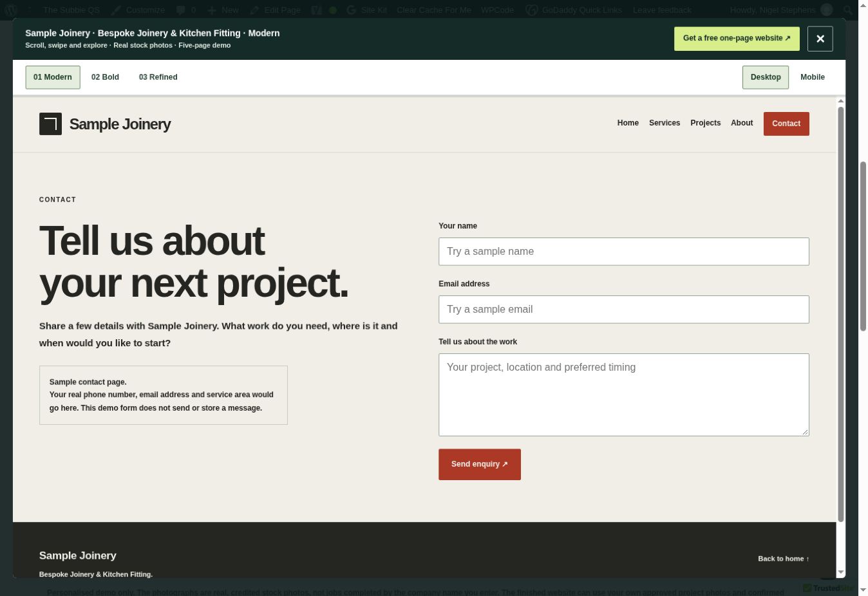The image size is (868, 596).
Task: Click the Yoast SEO icon in admin bar
Action: point(316,10)
